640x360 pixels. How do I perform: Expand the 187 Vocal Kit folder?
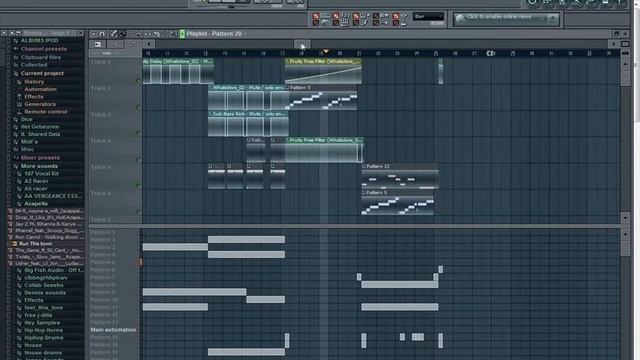pyautogui.click(x=41, y=174)
